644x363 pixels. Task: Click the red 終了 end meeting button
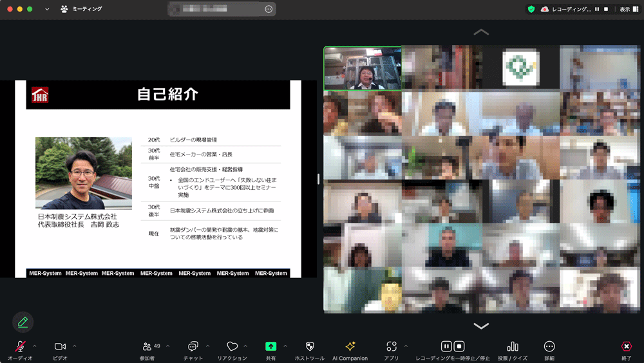626,346
